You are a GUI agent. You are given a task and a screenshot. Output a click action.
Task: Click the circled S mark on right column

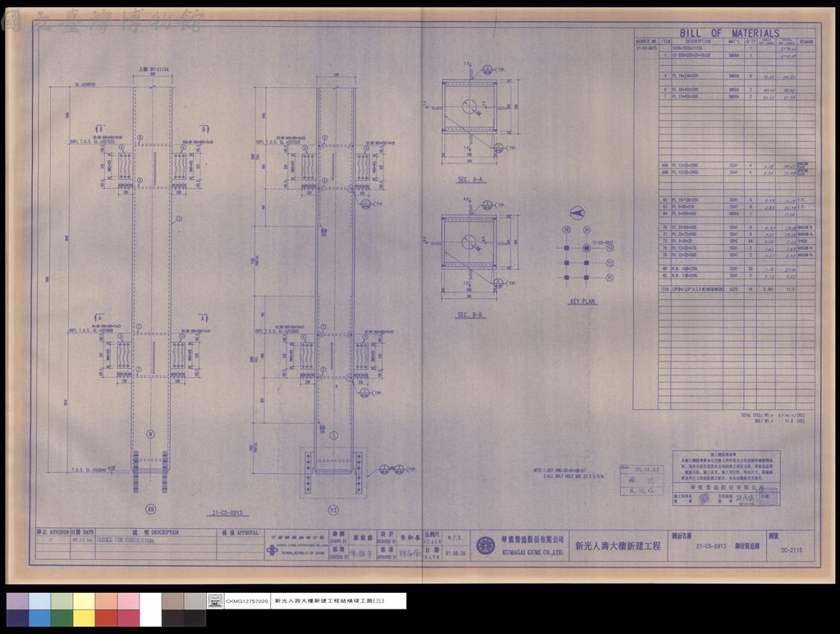(333, 435)
